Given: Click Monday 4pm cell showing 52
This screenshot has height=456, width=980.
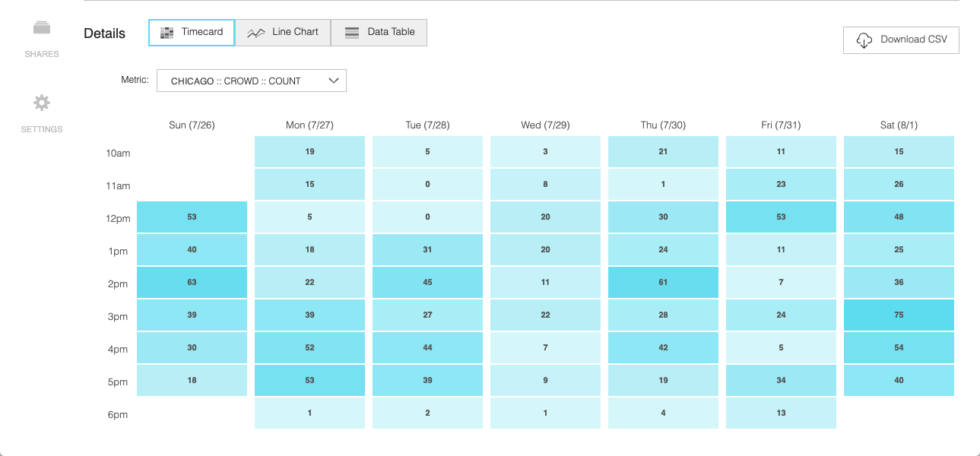Looking at the screenshot, I should 309,347.
